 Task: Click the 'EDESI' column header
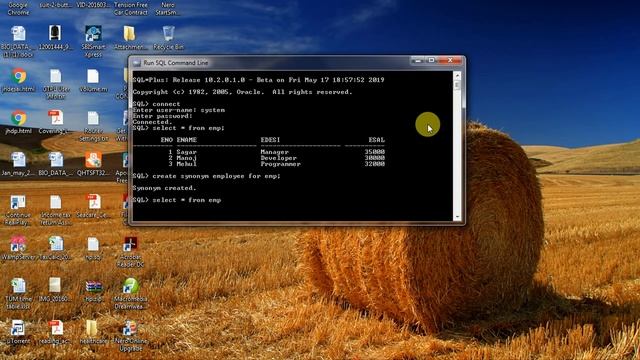coord(271,140)
